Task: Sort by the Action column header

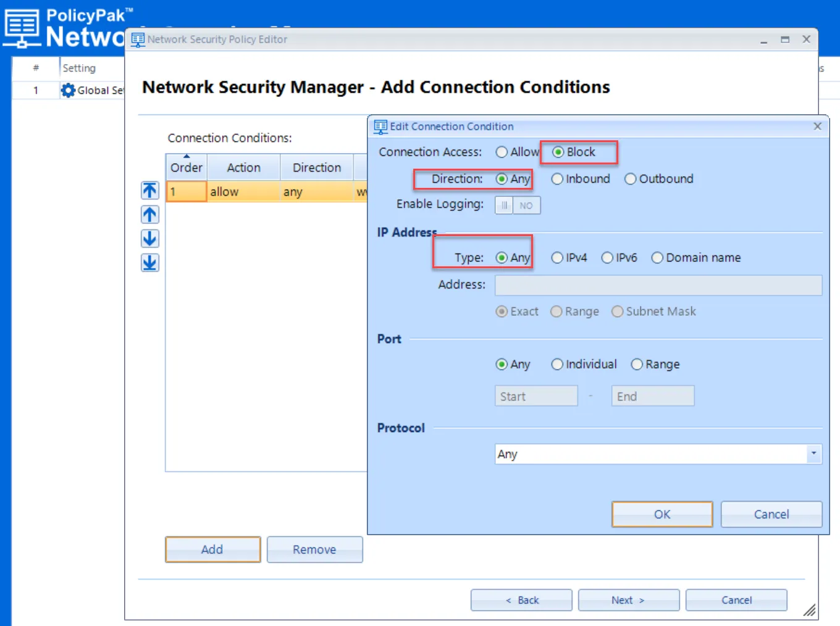Action: point(244,167)
